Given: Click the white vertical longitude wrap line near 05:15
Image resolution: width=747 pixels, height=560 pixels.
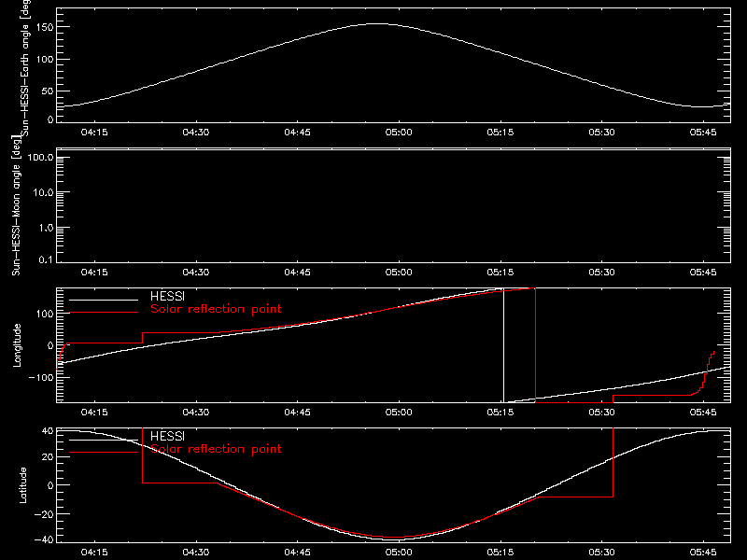Looking at the screenshot, I should point(503,345).
